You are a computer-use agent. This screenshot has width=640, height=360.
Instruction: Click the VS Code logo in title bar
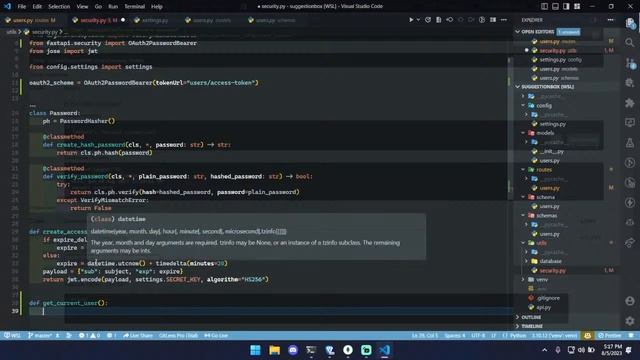7,6
